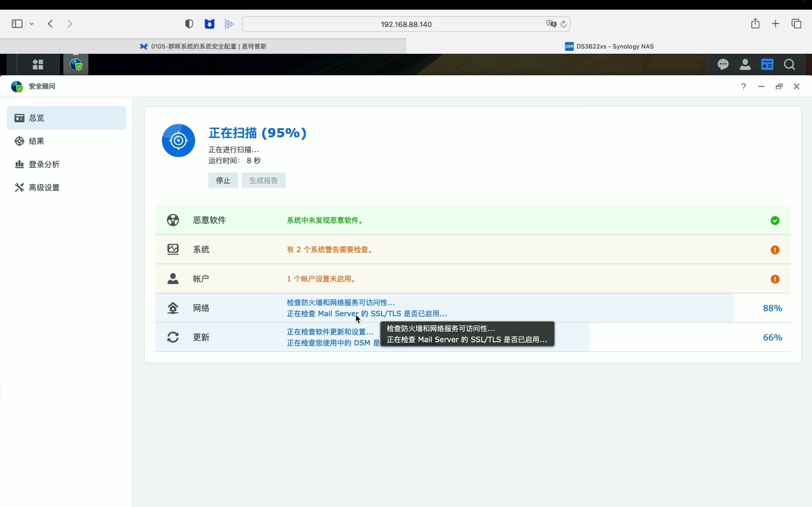Go forward with Safari's forward arrow
The height and width of the screenshot is (507, 812).
point(70,23)
